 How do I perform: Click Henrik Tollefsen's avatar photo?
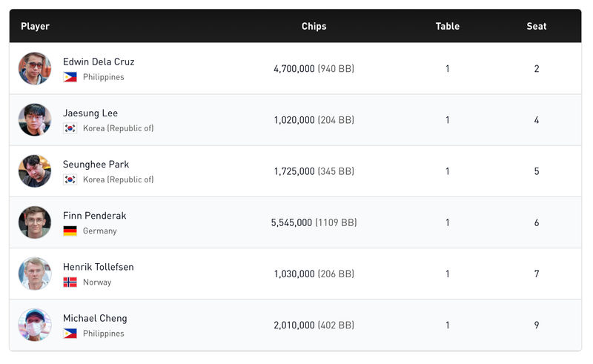pos(35,274)
